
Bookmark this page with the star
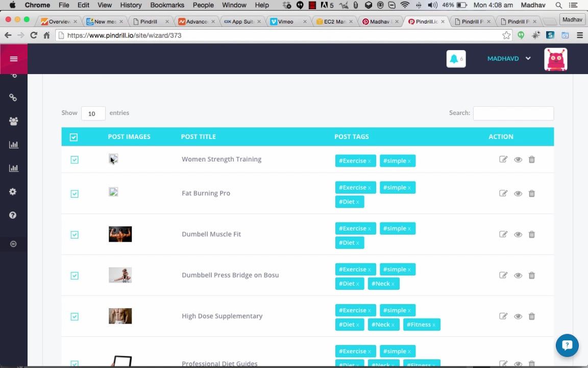tap(506, 35)
